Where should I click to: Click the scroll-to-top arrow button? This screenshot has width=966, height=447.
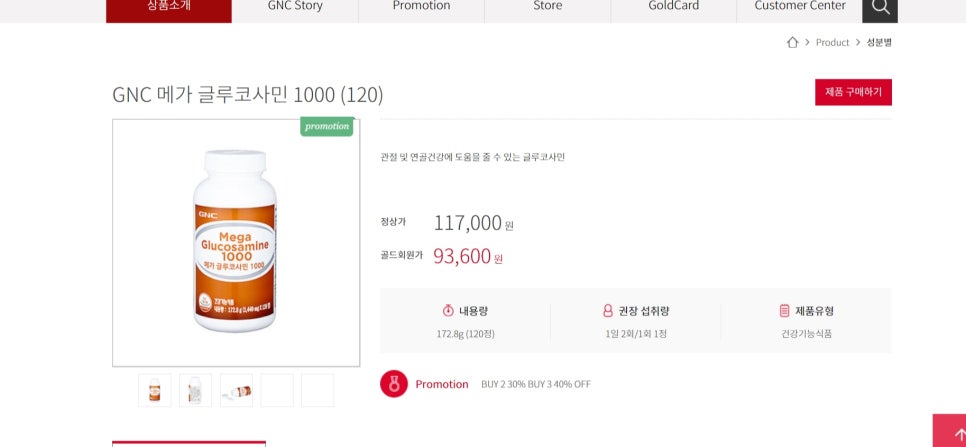point(951,432)
